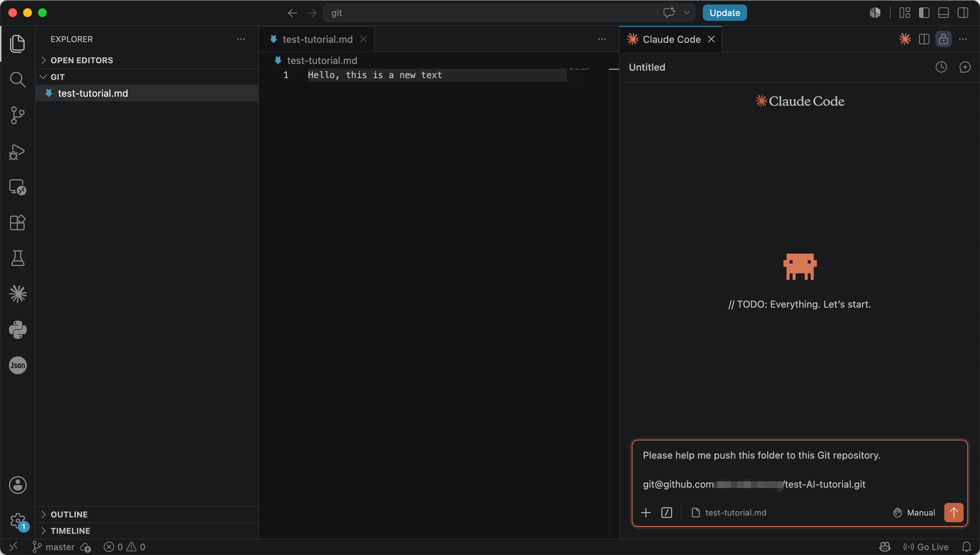Open the chat icon in title bar
Image resolution: width=980 pixels, height=555 pixels.
click(x=669, y=13)
